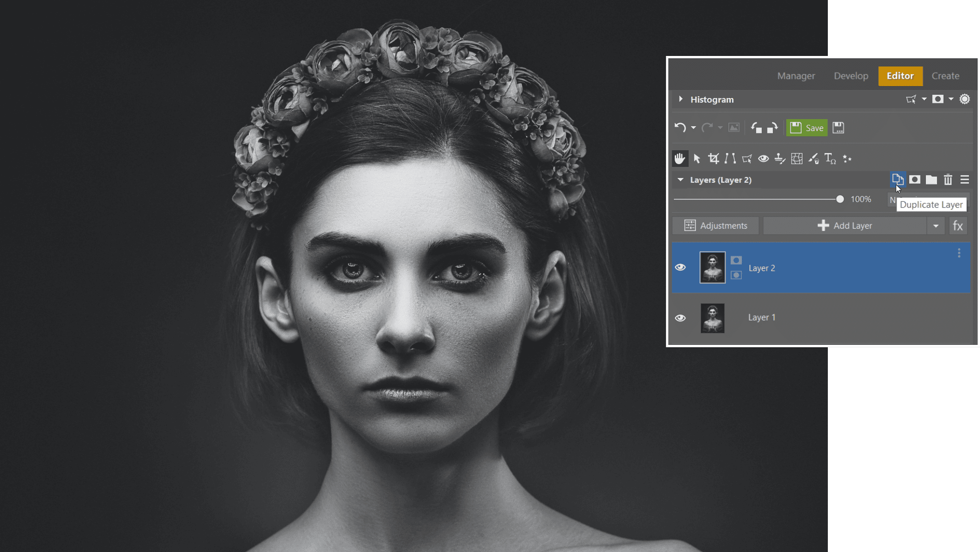
Task: Select the Red Eye correction tool
Action: [x=763, y=159]
